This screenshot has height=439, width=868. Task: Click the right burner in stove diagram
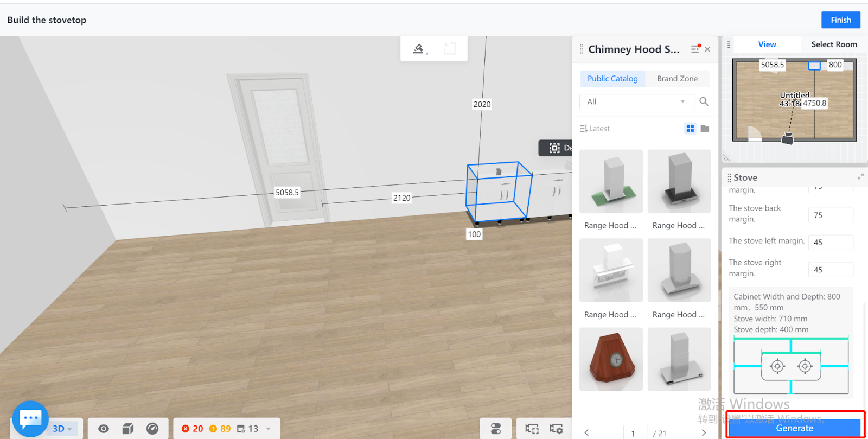pyautogui.click(x=805, y=366)
